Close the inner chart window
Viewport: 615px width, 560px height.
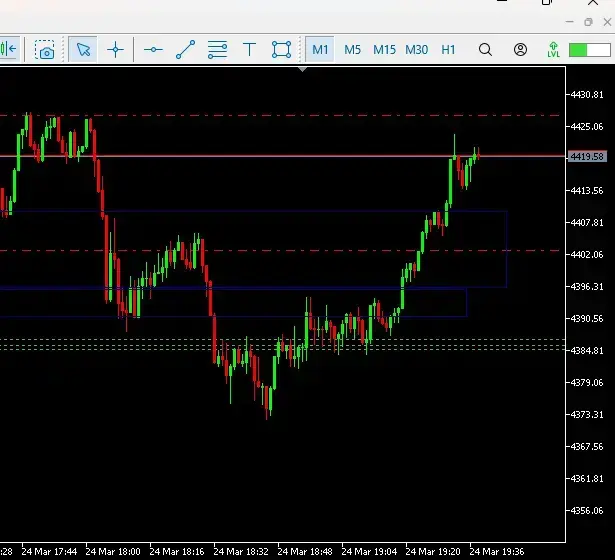[607, 22]
